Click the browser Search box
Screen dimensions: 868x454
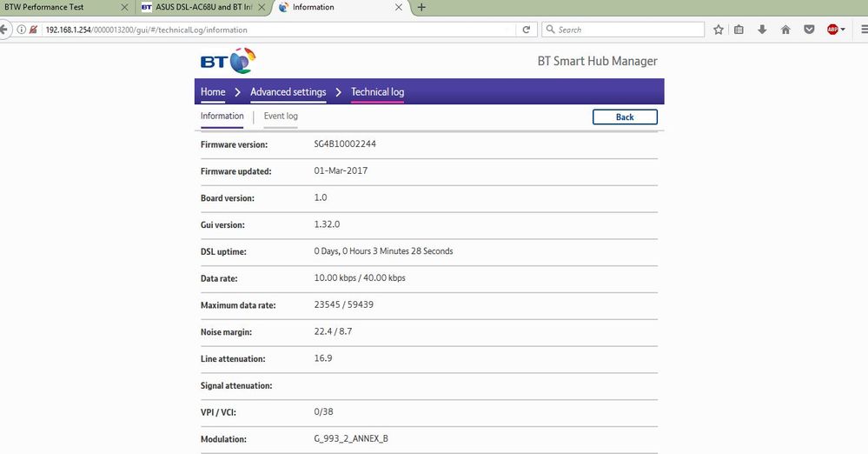tap(623, 30)
